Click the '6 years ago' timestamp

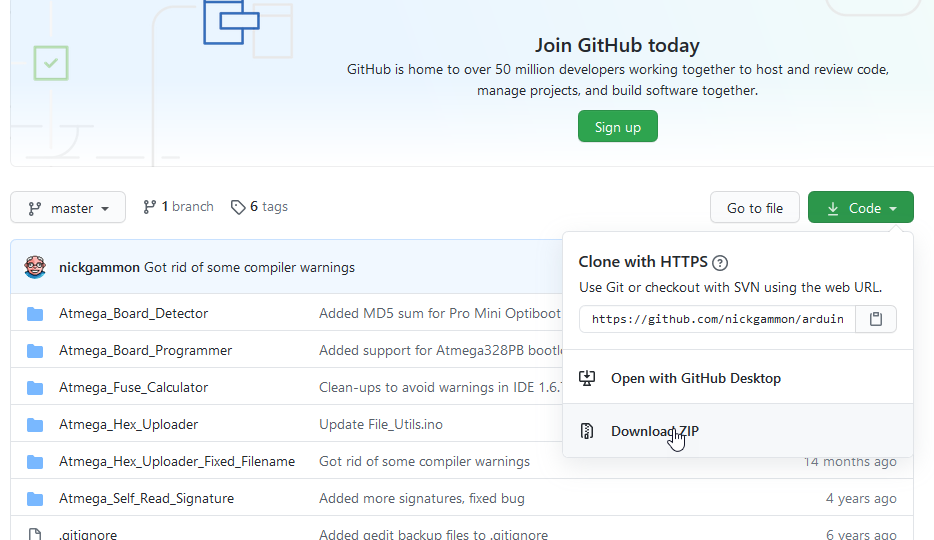[x=861, y=534]
